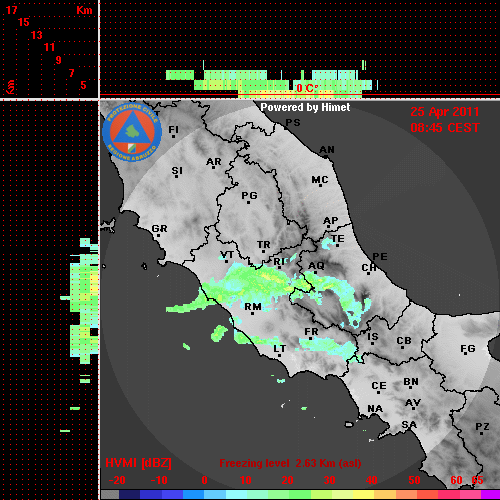The image size is (500, 500).
Task: Select the FG city label
Action: (468, 349)
